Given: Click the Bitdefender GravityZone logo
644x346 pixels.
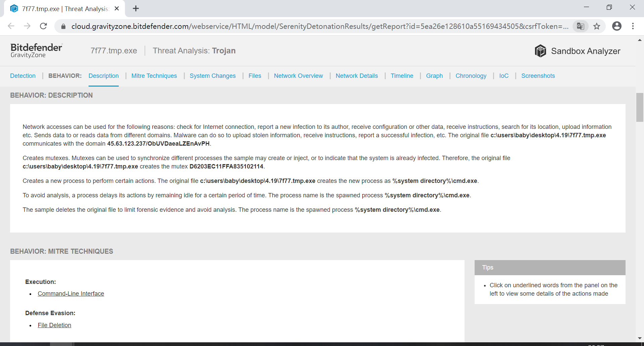Looking at the screenshot, I should pyautogui.click(x=36, y=51).
